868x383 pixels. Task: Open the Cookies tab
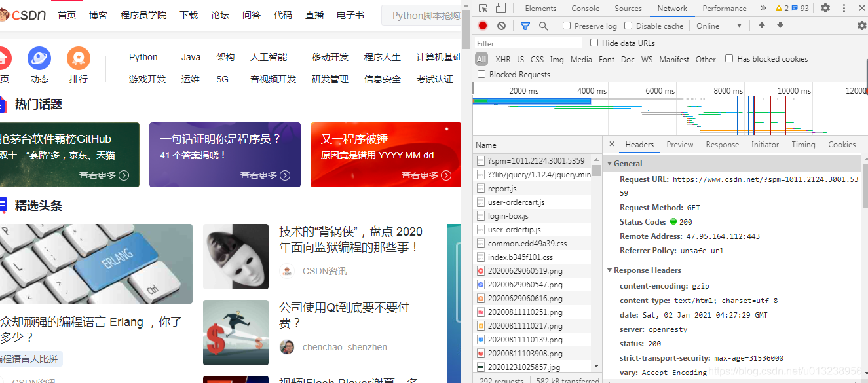point(842,145)
